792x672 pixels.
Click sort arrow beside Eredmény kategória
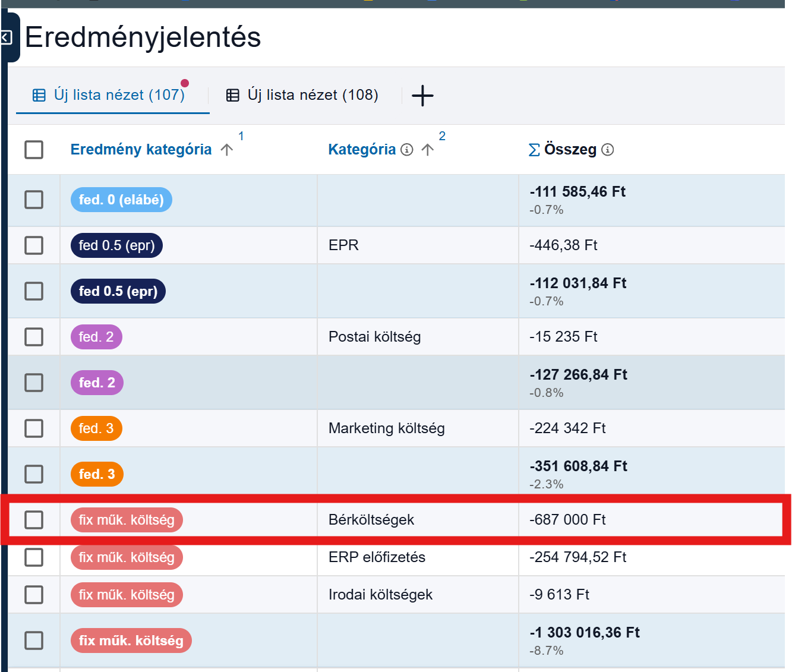coord(226,150)
